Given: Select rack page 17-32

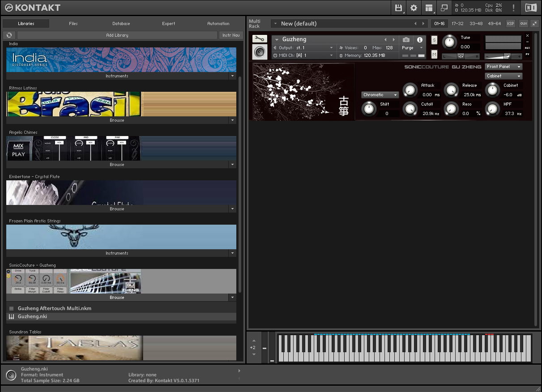Looking at the screenshot, I should click(x=457, y=23).
